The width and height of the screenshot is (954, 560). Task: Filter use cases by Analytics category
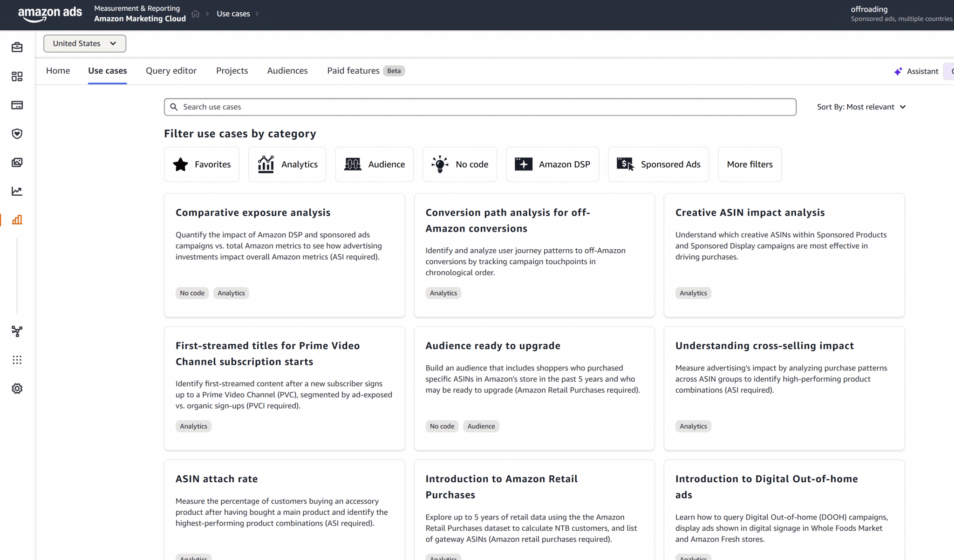[x=287, y=164]
